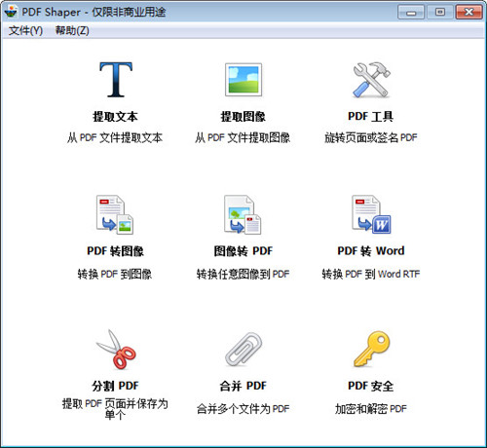
Task: Click the description 合并多个文件为 PDF
Action: click(x=243, y=409)
